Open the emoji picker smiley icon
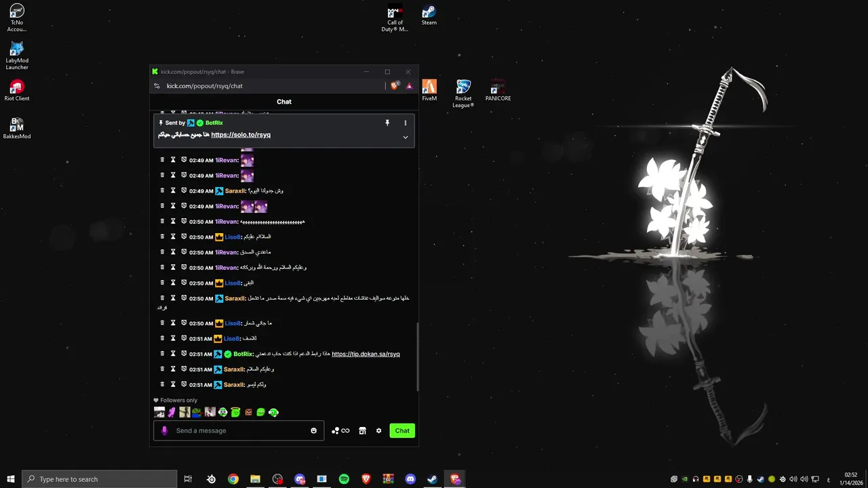Screen dimensions: 868x488 pos(313,430)
